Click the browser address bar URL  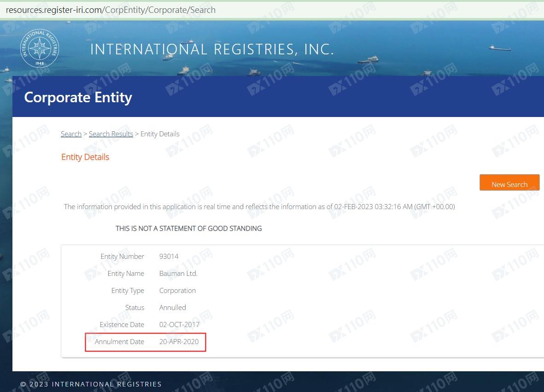111,10
